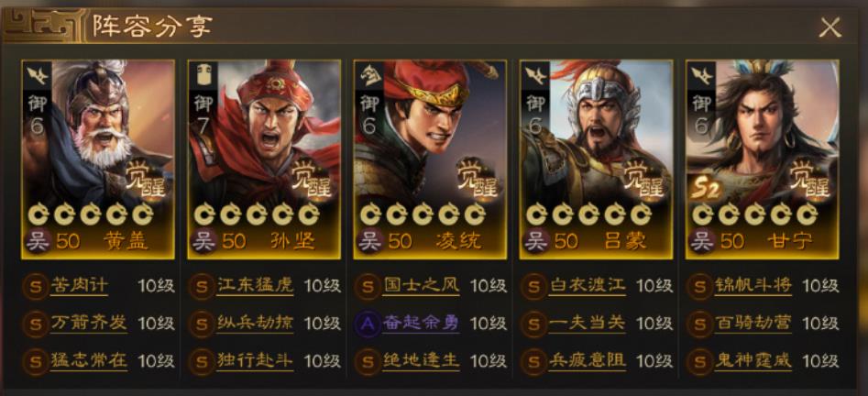The width and height of the screenshot is (868, 396).
Task: Click the purple A-rank icon beside 奋起余勇
Action: 368,324
